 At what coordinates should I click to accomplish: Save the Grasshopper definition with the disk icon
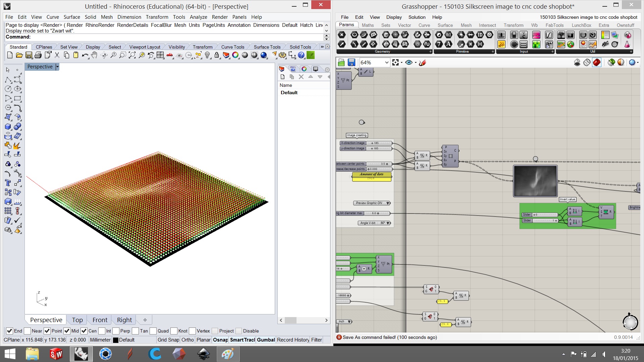pos(351,62)
